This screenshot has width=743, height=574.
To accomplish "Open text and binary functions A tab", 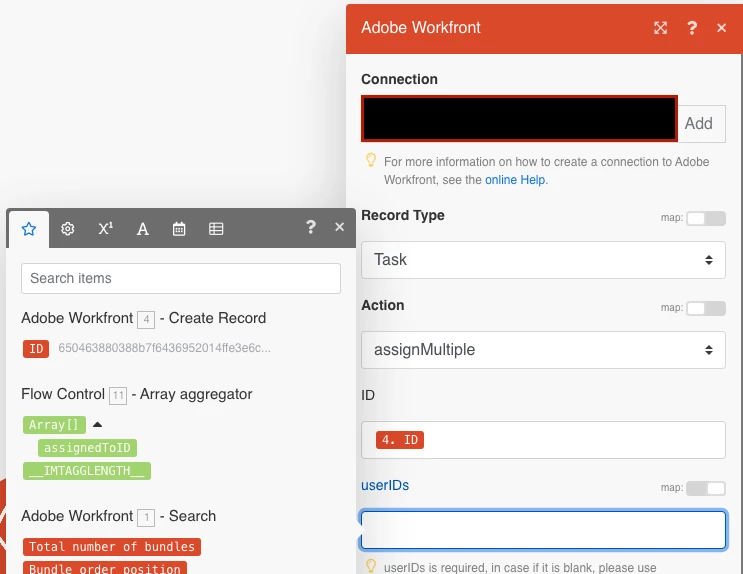I will (x=142, y=229).
